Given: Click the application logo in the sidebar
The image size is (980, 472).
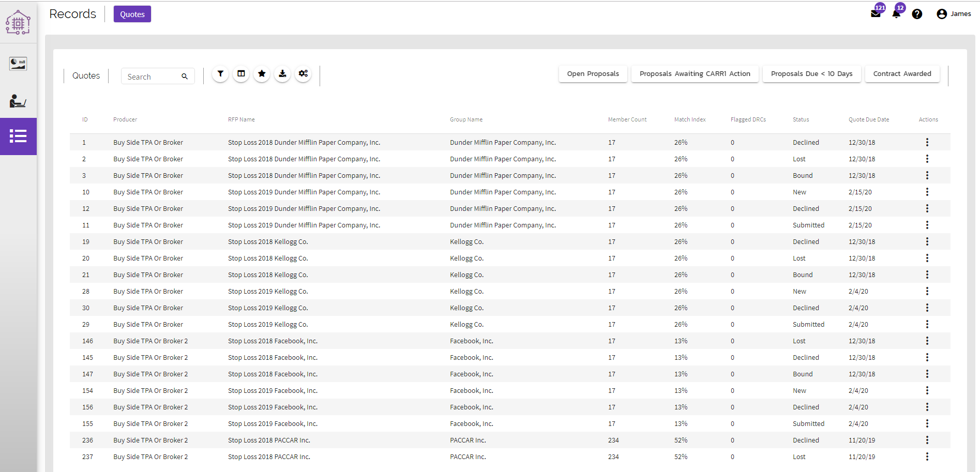Looking at the screenshot, I should tap(18, 22).
